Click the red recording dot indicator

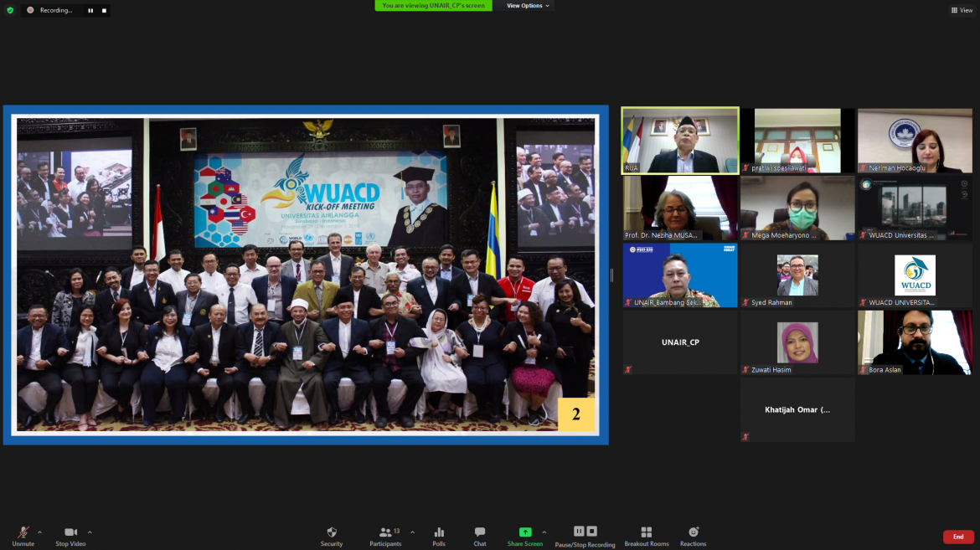click(x=30, y=10)
